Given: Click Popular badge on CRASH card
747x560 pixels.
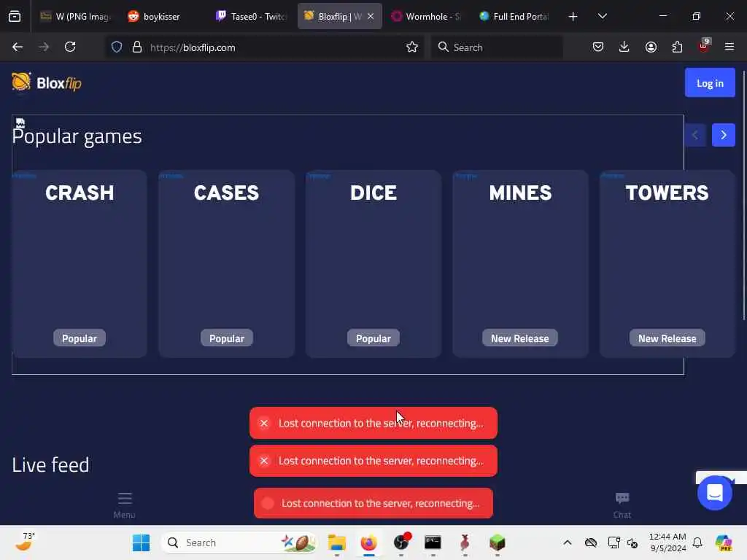Looking at the screenshot, I should click(x=79, y=338).
